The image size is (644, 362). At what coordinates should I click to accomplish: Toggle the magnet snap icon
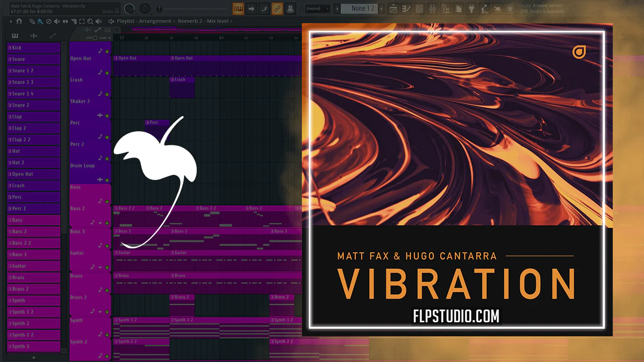[19, 22]
